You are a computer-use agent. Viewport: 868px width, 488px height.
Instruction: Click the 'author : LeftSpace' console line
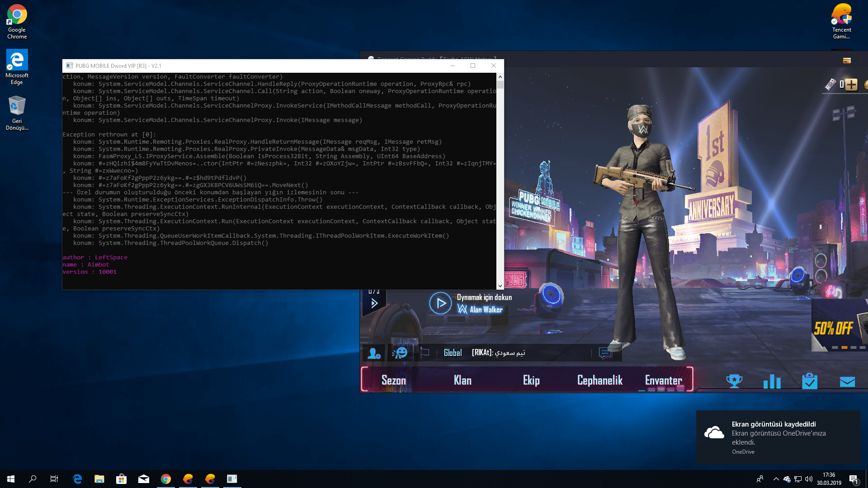(x=95, y=258)
